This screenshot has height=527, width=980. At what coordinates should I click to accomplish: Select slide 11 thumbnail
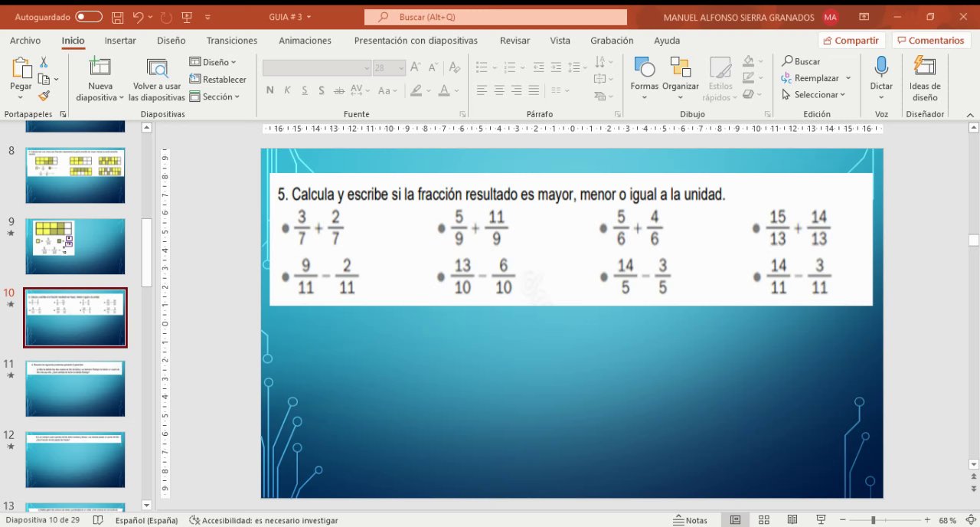click(75, 388)
